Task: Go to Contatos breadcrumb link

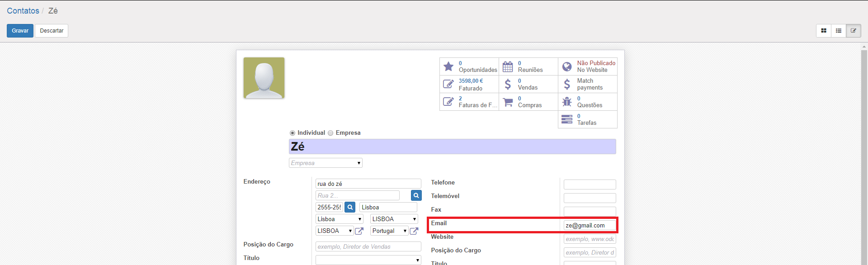Action: 23,11
